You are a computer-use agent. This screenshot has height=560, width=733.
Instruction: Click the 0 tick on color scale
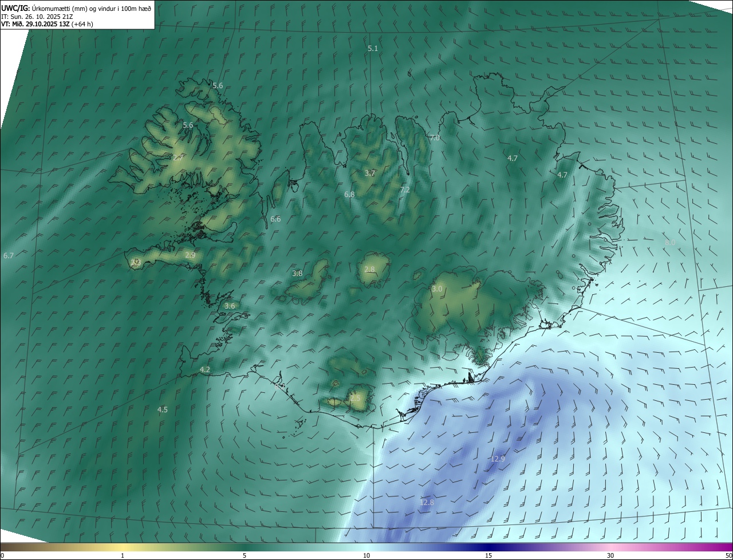2,556
